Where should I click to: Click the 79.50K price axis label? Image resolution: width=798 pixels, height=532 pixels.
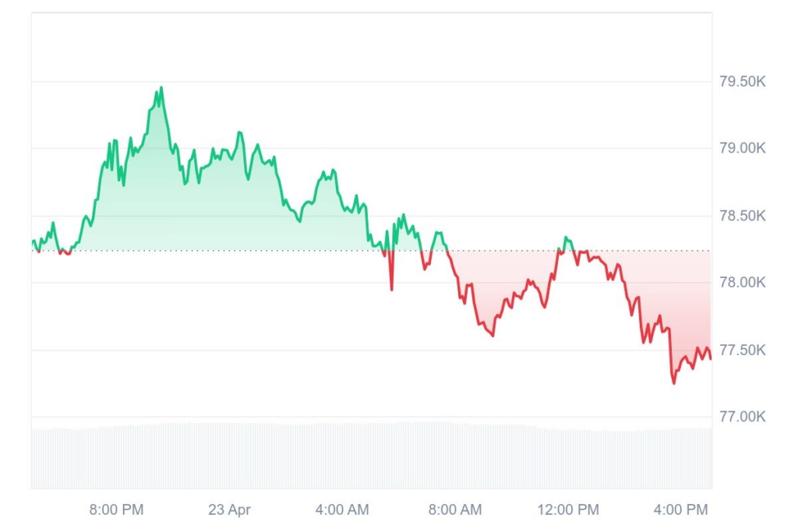pos(742,82)
